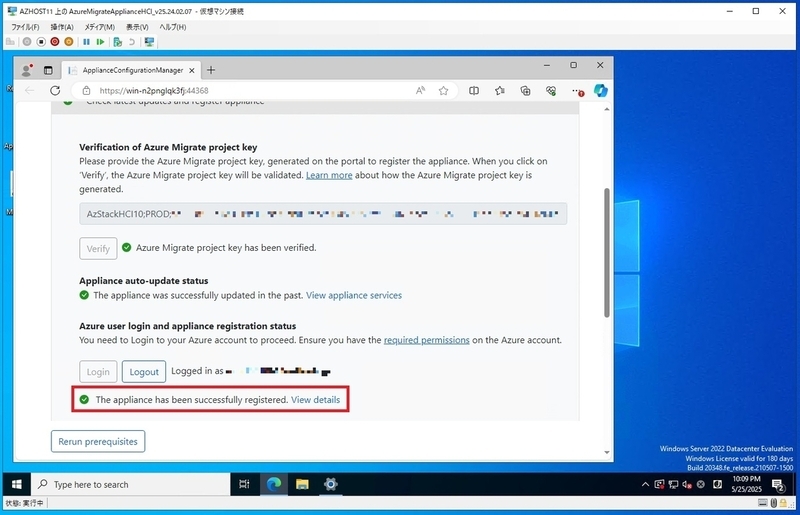Open Task View on taskbar

[244, 484]
